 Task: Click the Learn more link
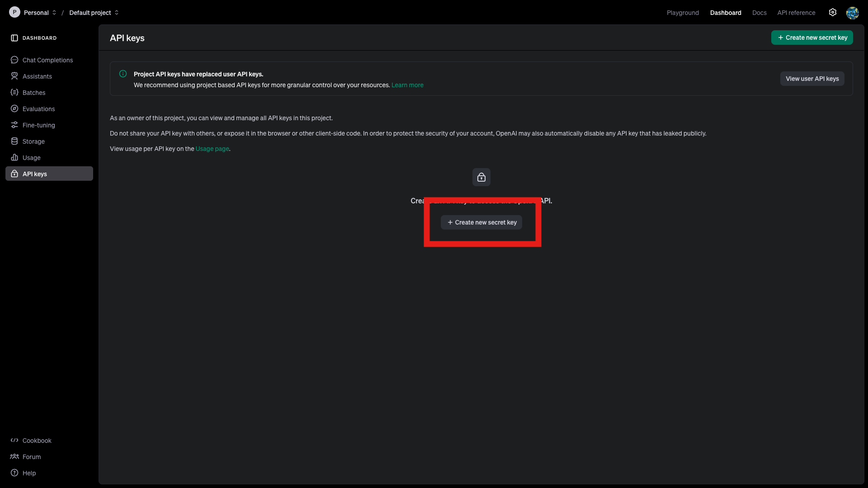tap(407, 84)
